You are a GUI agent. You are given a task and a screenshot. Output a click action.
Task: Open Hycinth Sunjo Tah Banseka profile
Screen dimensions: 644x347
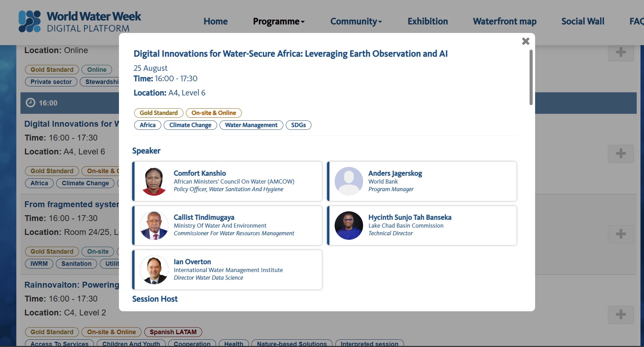click(x=422, y=226)
